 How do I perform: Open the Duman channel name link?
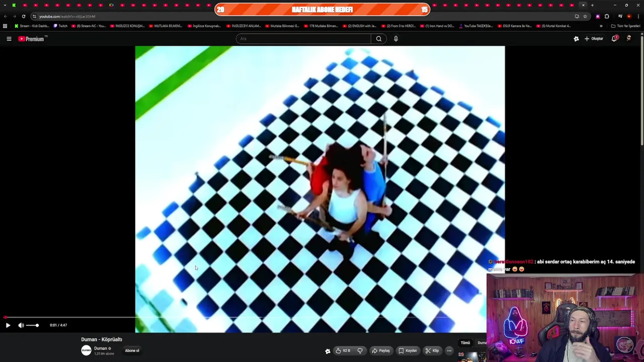tap(101, 348)
